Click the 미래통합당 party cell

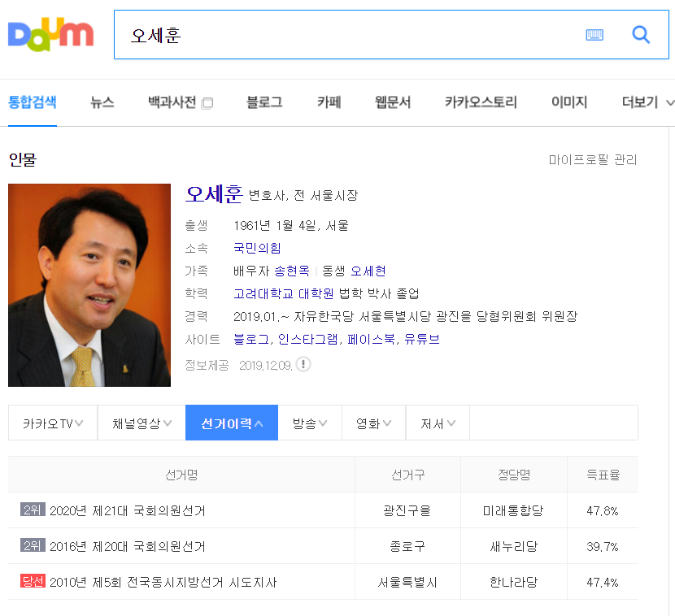pyautogui.click(x=513, y=510)
